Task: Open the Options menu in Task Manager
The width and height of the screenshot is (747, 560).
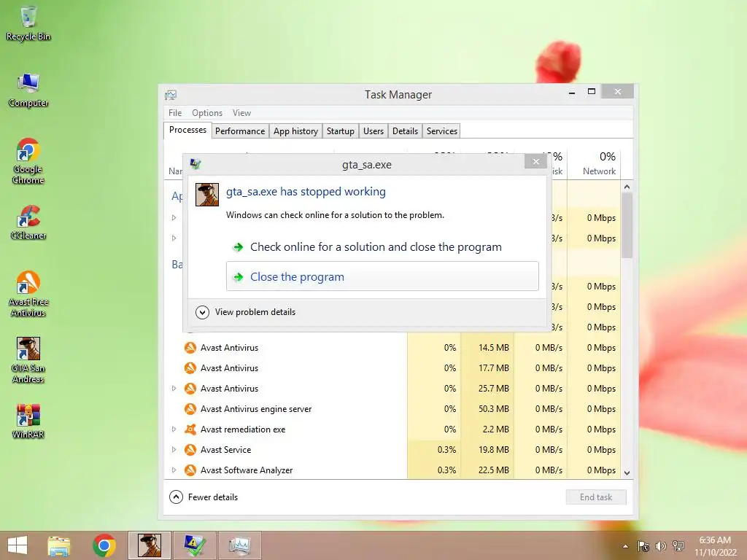Action: click(207, 113)
